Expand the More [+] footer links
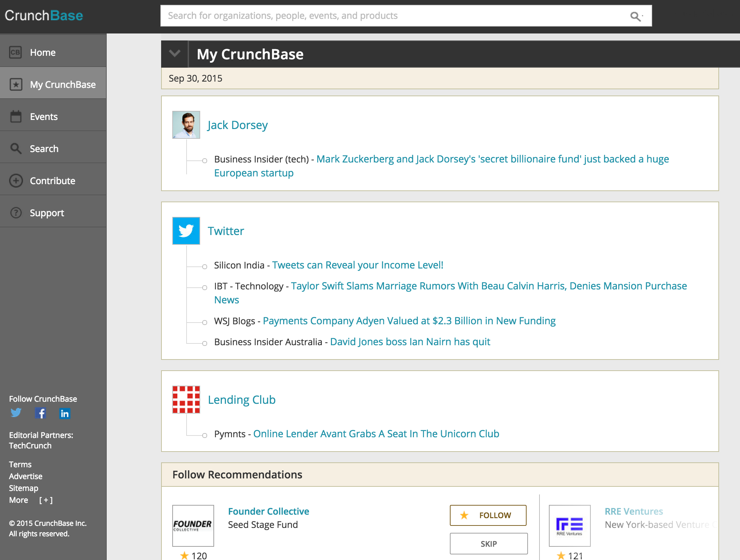The width and height of the screenshot is (740, 560). tap(46, 500)
